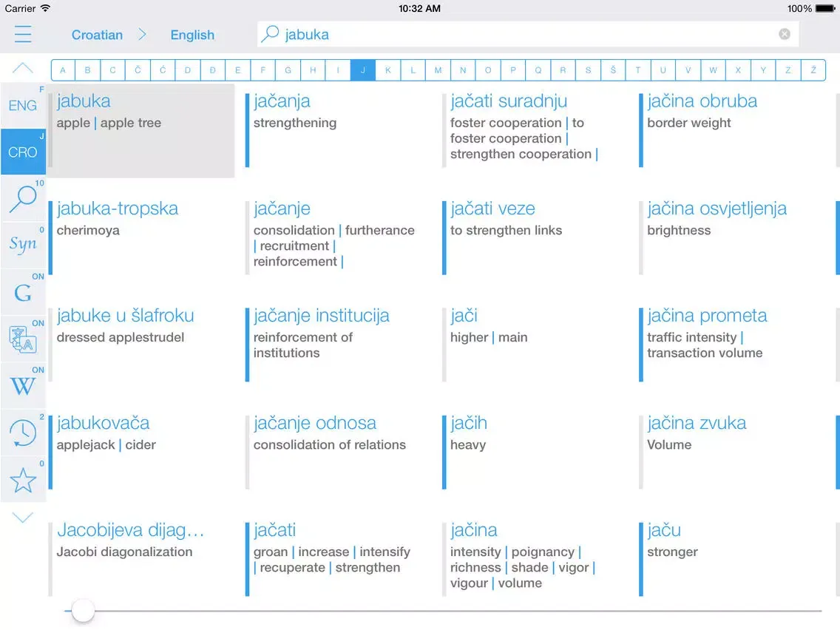Swap languages using the arrow chevron

[x=142, y=34]
